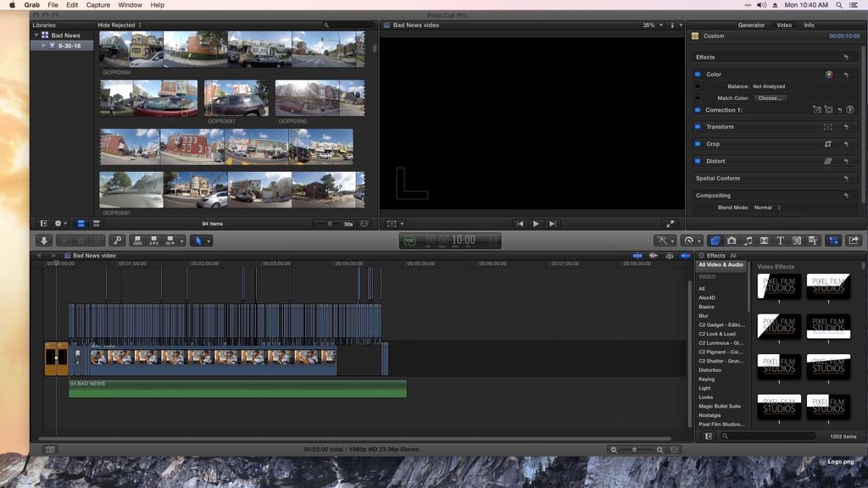
Task: Switch browser to list view
Action: pos(97,224)
